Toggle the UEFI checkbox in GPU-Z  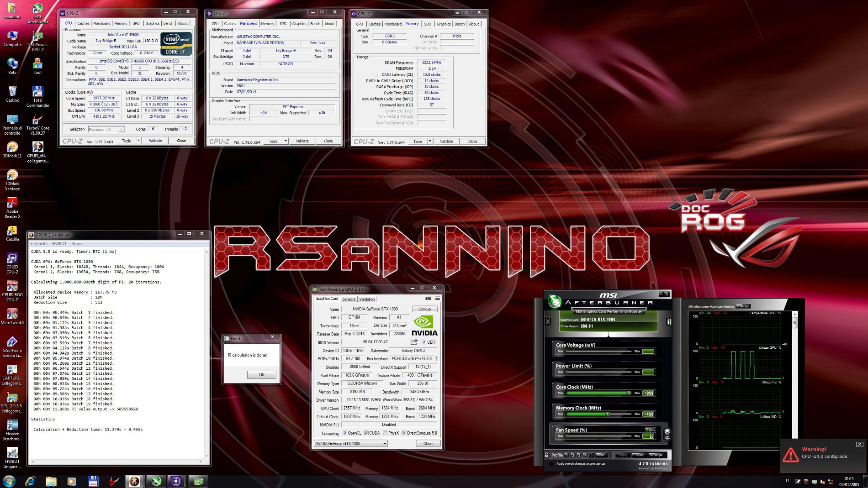pyautogui.click(x=424, y=342)
